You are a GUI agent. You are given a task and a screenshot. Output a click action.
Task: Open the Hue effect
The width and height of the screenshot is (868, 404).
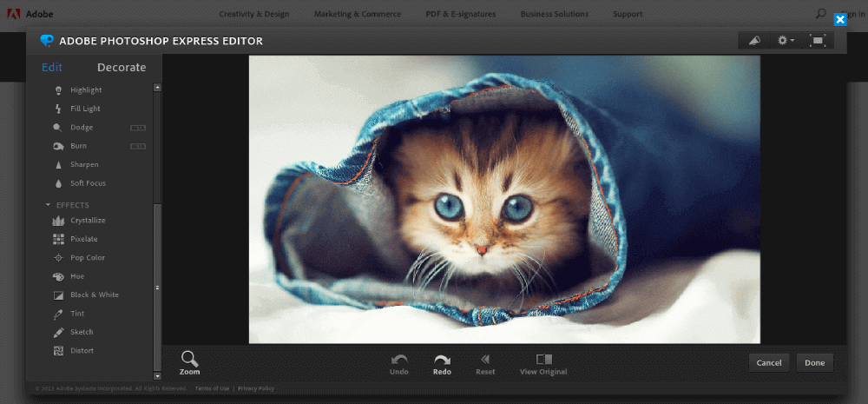76,276
